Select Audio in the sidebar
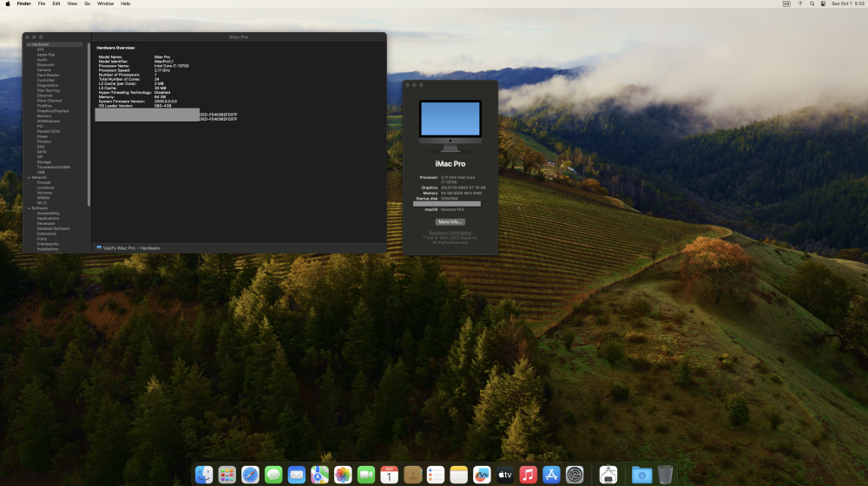This screenshot has height=486, width=868. [x=42, y=60]
